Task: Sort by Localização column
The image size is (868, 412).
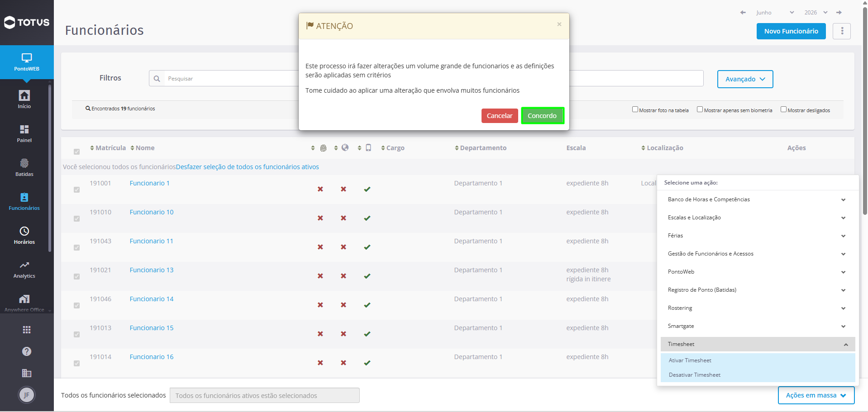Action: pyautogui.click(x=662, y=148)
